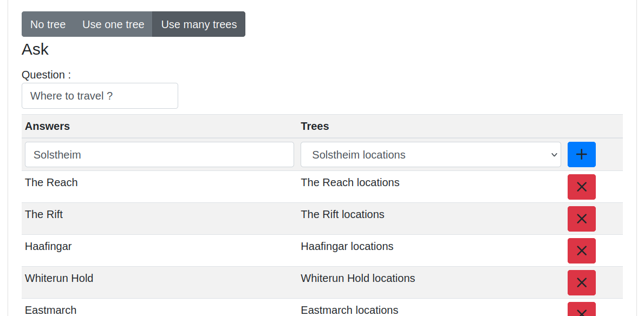
Task: Enable the Use many trees option
Action: (199, 24)
